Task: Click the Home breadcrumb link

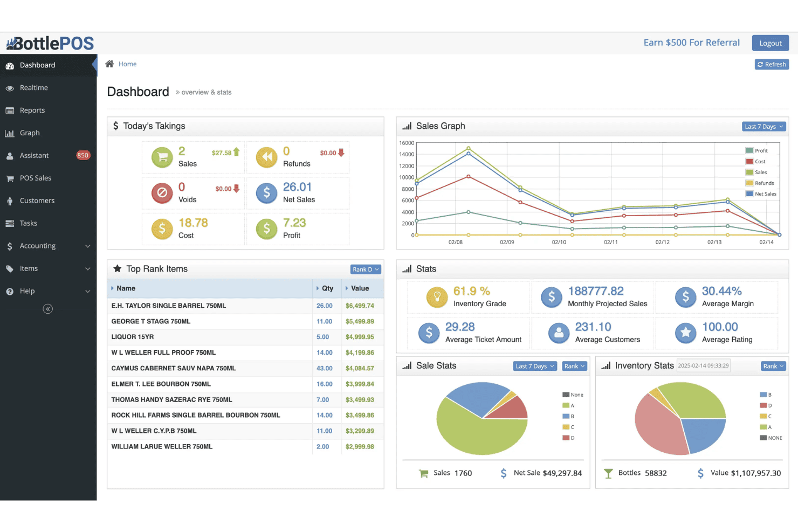Action: 128,64
